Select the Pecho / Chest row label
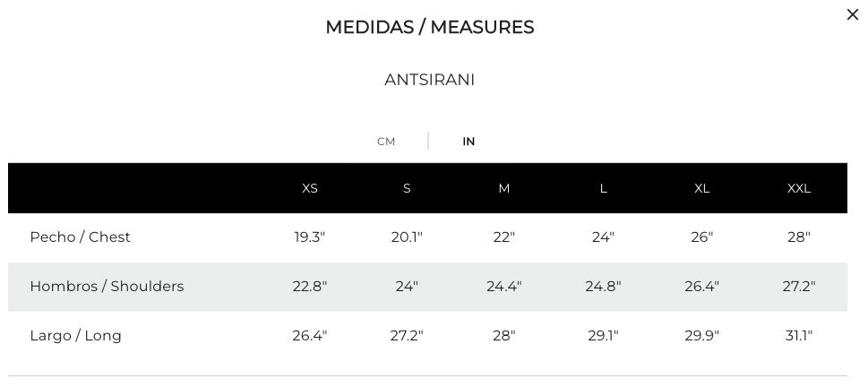The height and width of the screenshot is (387, 868). (81, 237)
